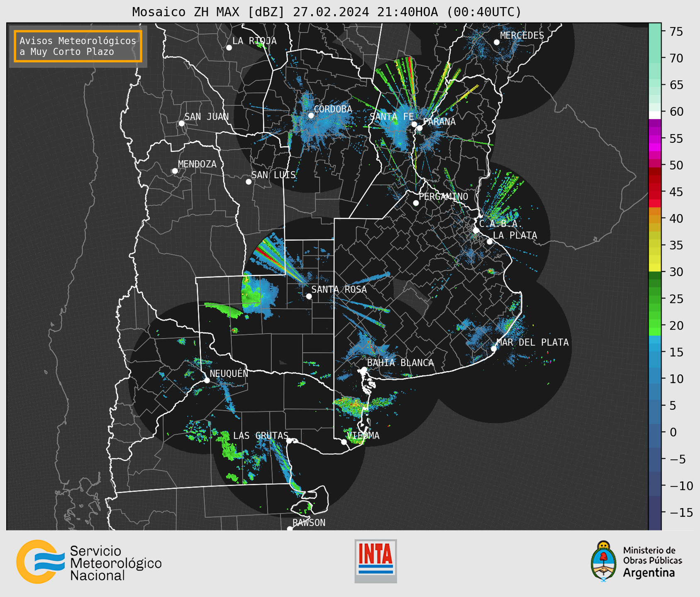Click the Bahía Blanca city marker dot

click(364, 369)
